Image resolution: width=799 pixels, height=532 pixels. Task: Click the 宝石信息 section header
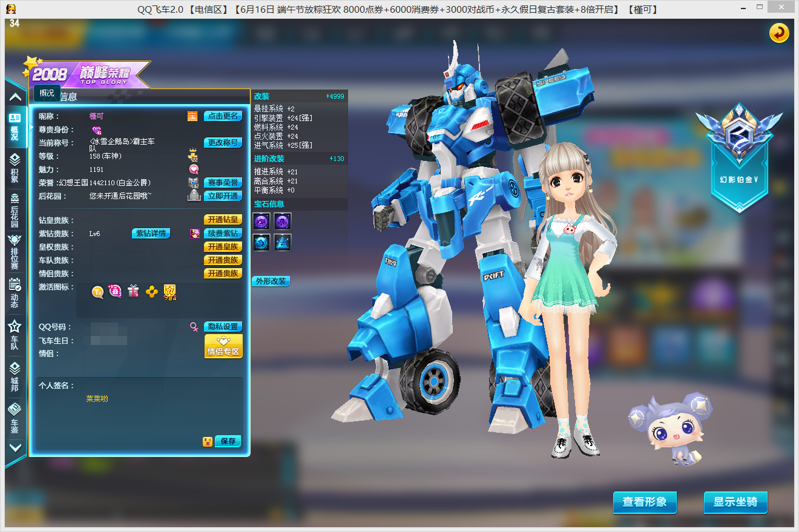pos(300,204)
